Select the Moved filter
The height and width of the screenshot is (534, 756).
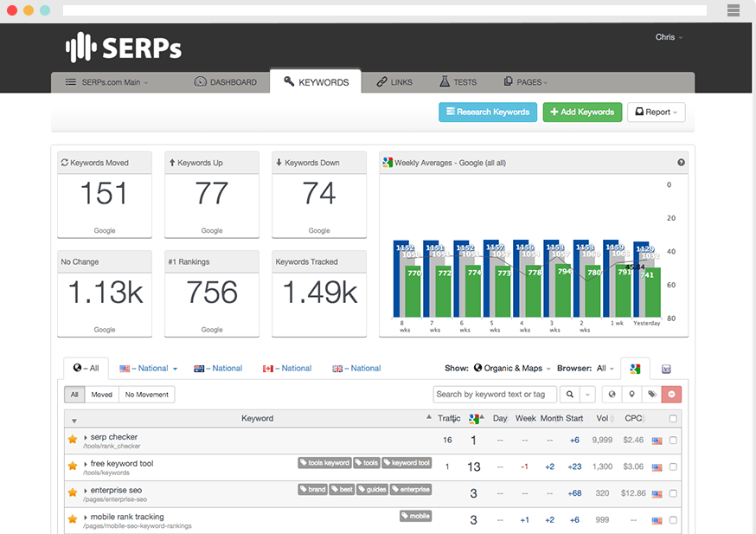pyautogui.click(x=102, y=394)
